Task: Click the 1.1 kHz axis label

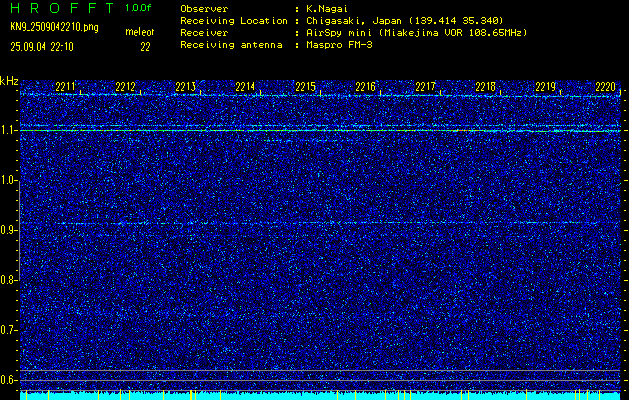Action: point(7,130)
